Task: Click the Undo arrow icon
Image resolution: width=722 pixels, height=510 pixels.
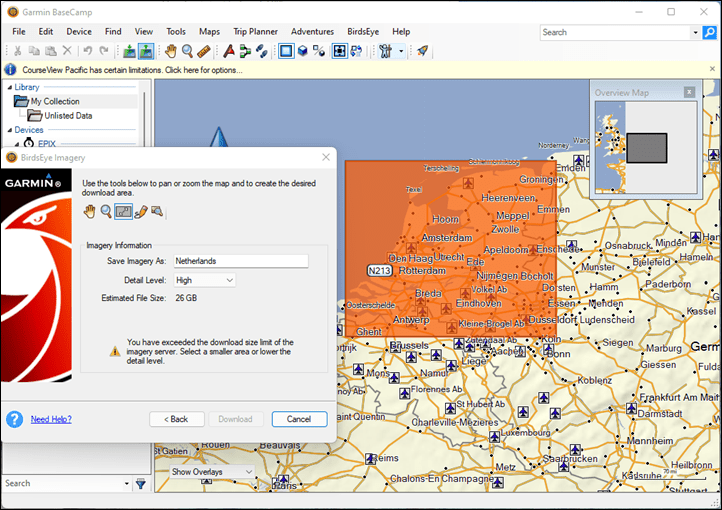Action: 87,51
